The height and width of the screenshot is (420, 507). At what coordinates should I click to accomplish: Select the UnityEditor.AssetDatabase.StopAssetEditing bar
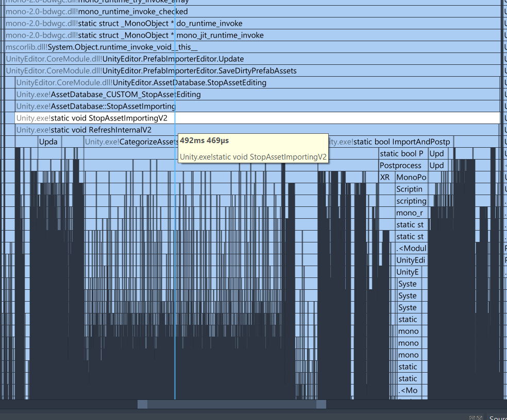(x=258, y=83)
